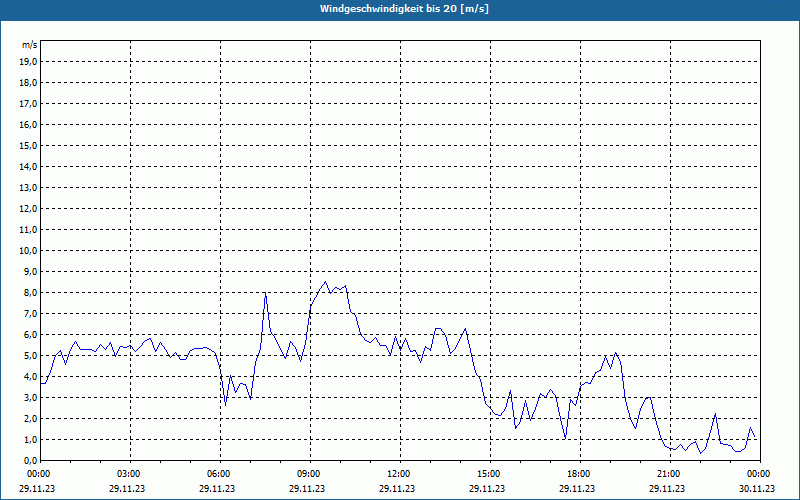
Task: Select the "3,0" y-axis value
Action: (31, 397)
